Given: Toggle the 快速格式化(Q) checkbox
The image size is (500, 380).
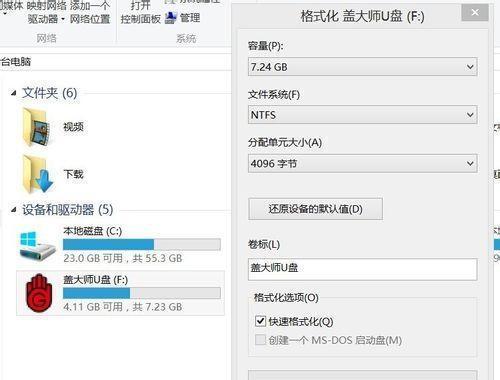Looking at the screenshot, I should coord(260,321).
